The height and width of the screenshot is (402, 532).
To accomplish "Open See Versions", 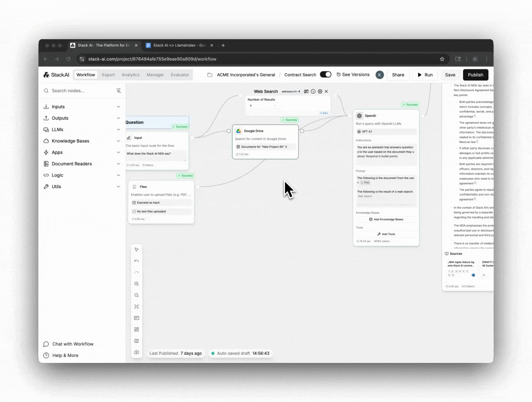I will (353, 74).
